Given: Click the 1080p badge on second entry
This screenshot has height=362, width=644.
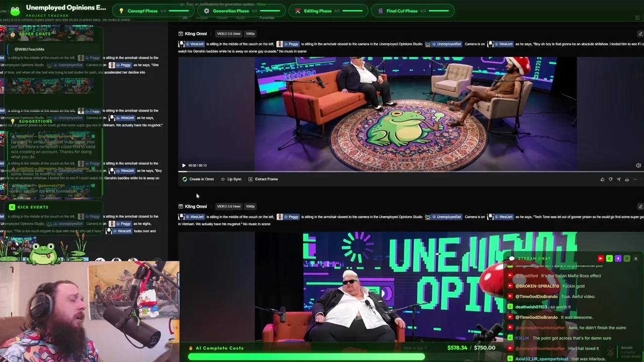Looking at the screenshot, I should click(250, 206).
